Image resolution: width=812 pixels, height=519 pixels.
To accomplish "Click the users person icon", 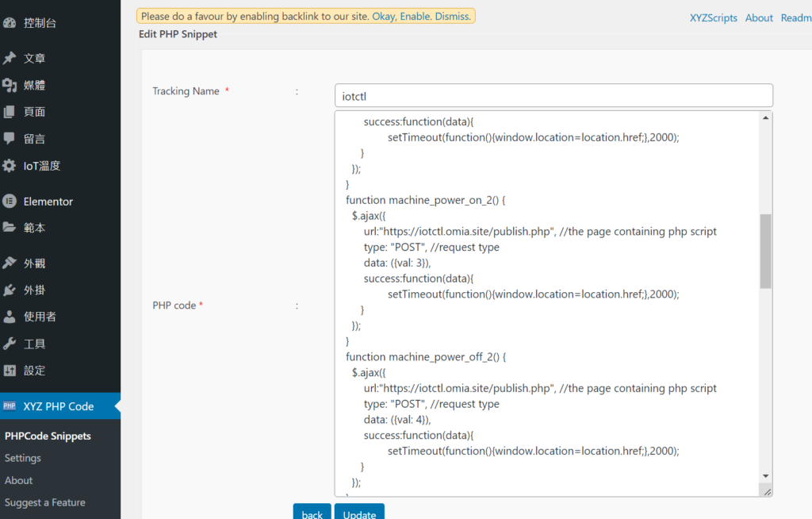I will [x=10, y=317].
